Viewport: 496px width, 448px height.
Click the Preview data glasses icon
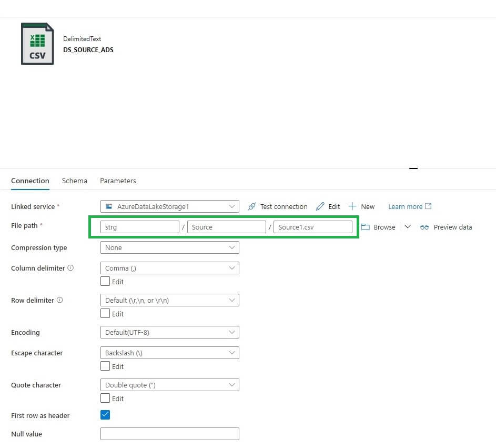(x=424, y=227)
